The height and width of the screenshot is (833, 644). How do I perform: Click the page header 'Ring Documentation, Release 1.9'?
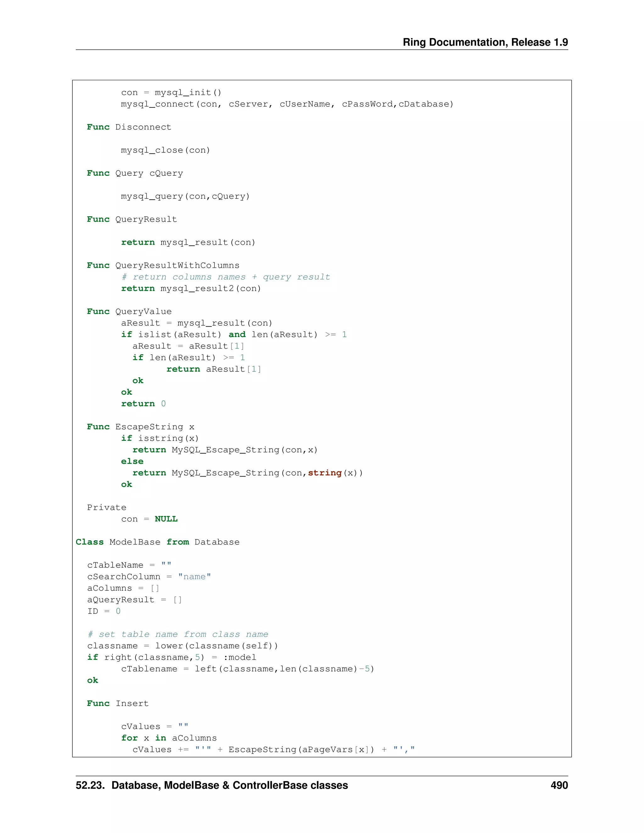tap(485, 42)
